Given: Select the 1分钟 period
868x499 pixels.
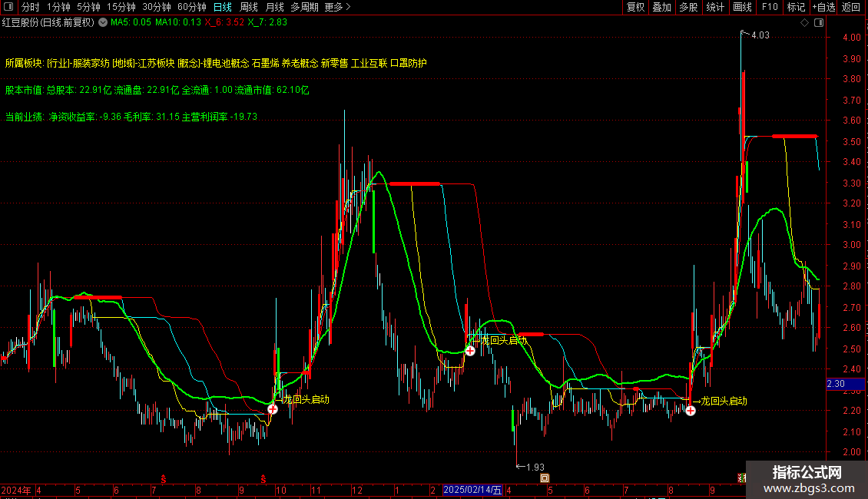Looking at the screenshot, I should click(58, 7).
